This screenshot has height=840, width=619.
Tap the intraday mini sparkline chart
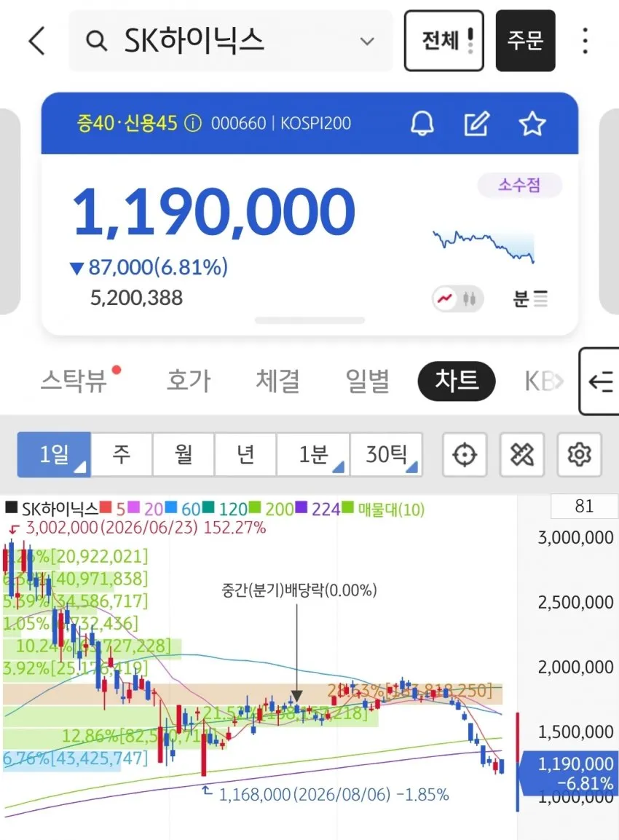(x=484, y=246)
